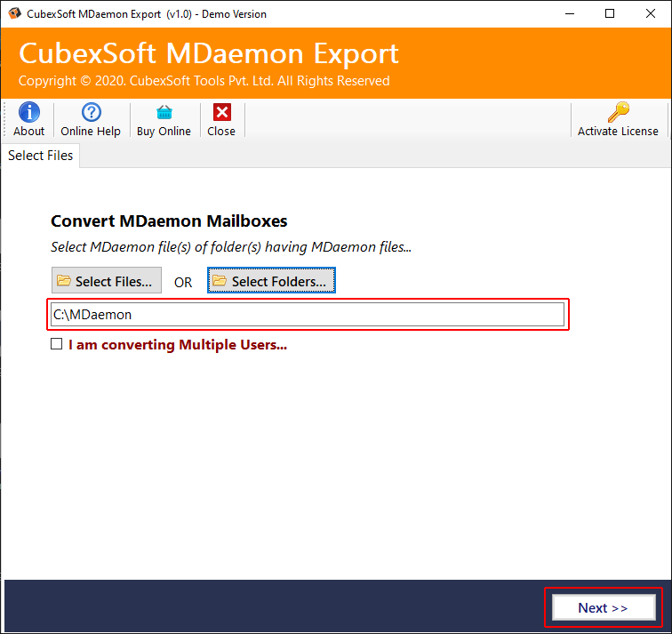Viewport: 672px width, 634px height.
Task: Click folder icon on Select Files button
Action: pyautogui.click(x=64, y=281)
